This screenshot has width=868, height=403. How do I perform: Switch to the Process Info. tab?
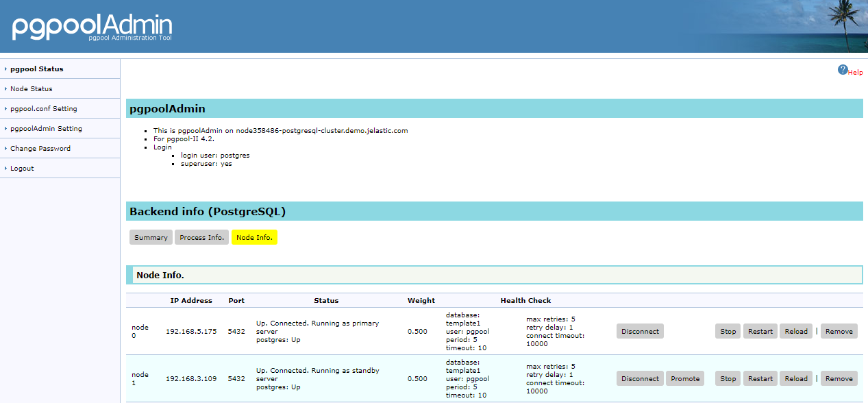[x=201, y=237]
